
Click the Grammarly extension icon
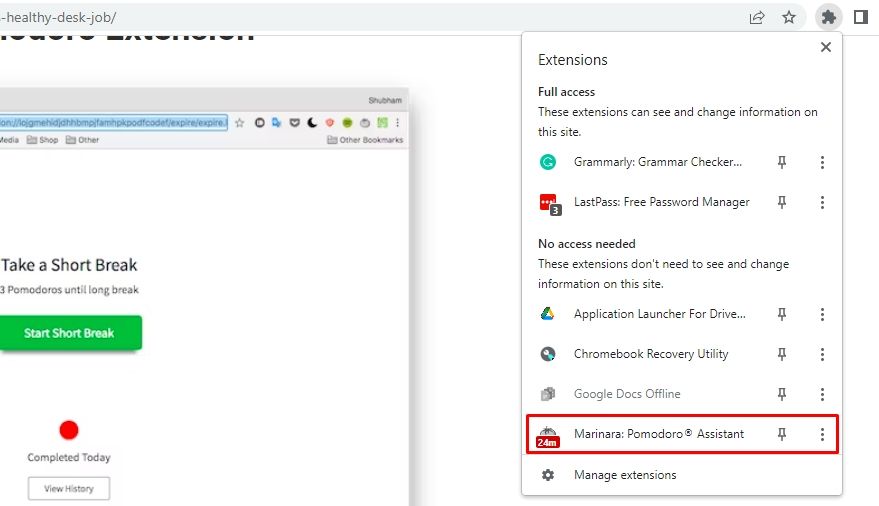[548, 162]
